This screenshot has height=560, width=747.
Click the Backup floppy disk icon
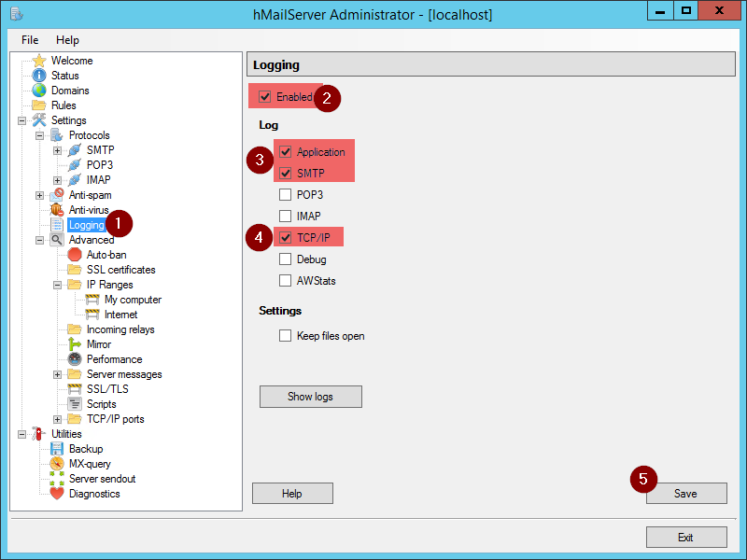coord(57,449)
